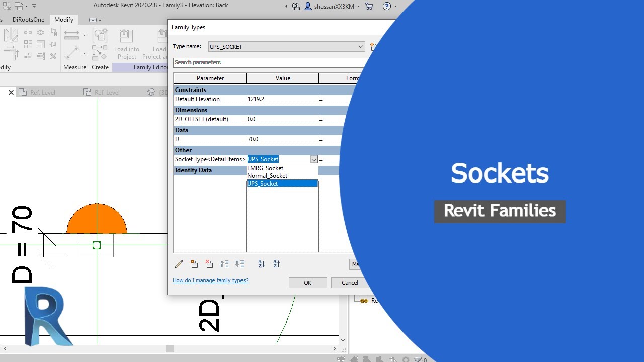Click the shopping cart icon
The image size is (644, 362).
[369, 6]
